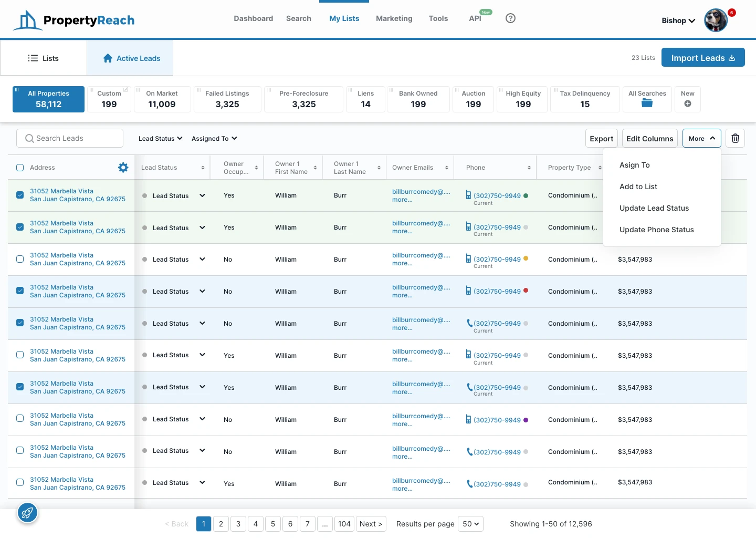Check the box in the orange-dot phone row

click(20, 259)
